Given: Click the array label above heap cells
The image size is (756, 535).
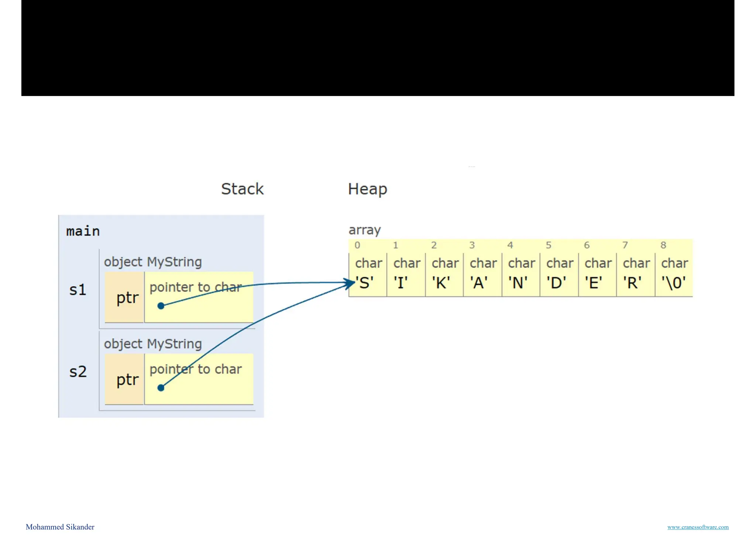Looking at the screenshot, I should [364, 230].
